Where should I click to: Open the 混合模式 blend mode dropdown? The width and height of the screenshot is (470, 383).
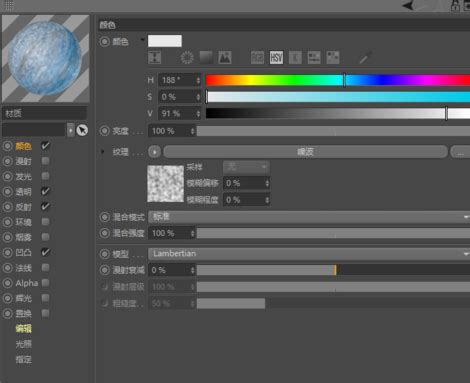pyautogui.click(x=309, y=217)
